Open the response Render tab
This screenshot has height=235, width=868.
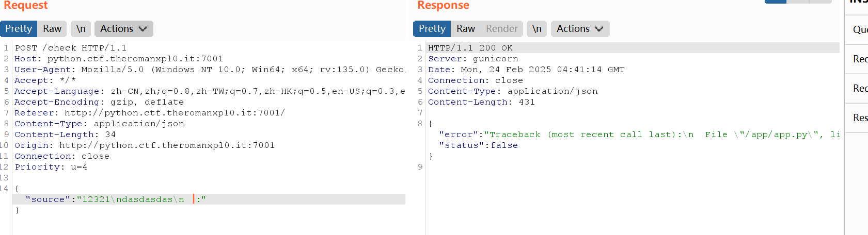pos(502,29)
